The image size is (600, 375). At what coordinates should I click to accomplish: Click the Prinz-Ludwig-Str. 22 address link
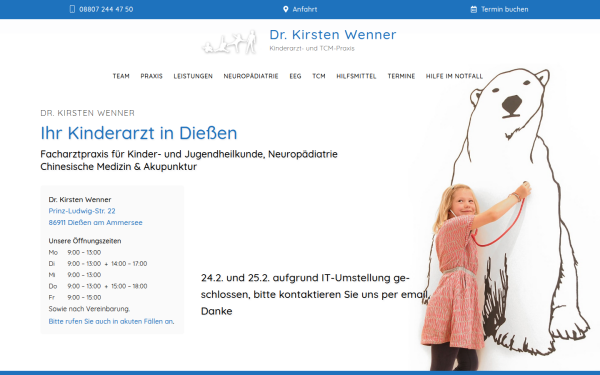pyautogui.click(x=82, y=211)
